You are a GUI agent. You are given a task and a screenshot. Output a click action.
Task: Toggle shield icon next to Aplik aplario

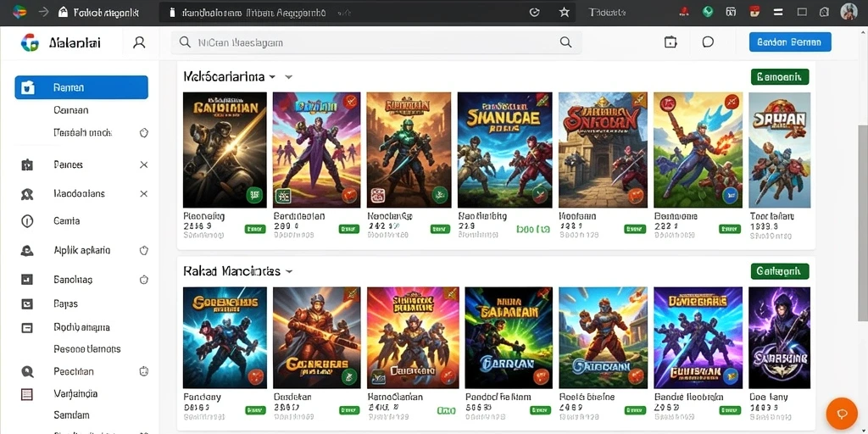[144, 250]
